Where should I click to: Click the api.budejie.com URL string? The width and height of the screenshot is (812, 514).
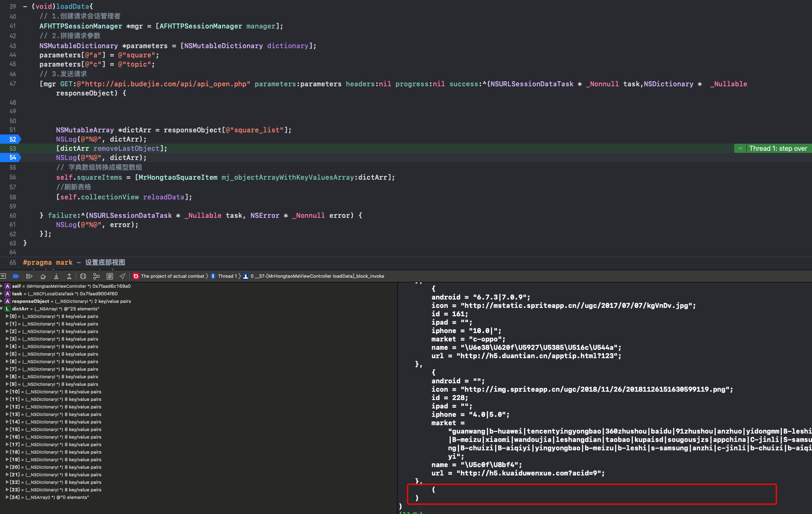pos(164,84)
